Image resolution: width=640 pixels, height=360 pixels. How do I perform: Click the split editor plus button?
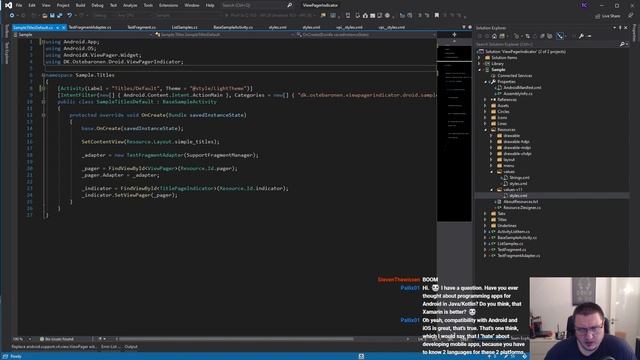tap(454, 35)
